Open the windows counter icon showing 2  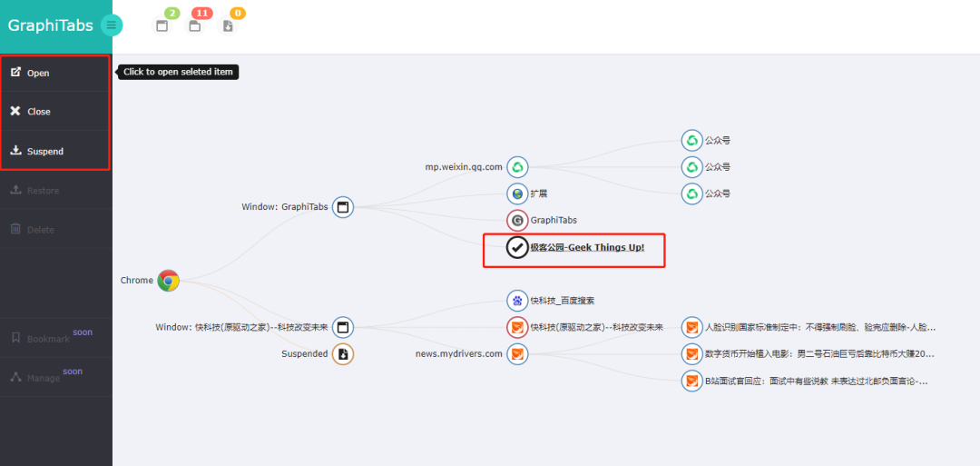(162, 25)
